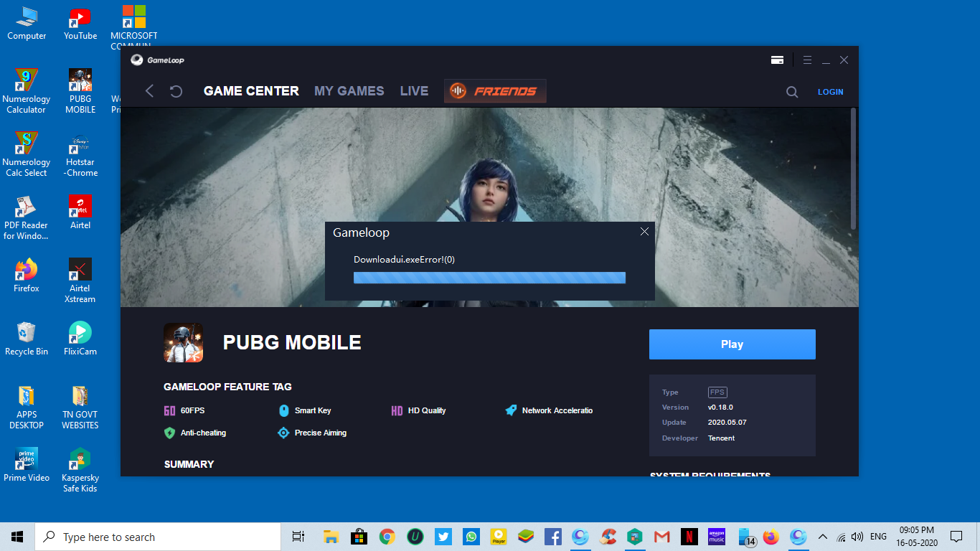Open Gmail from the taskbar
Image resolution: width=980 pixels, height=551 pixels.
tap(662, 537)
